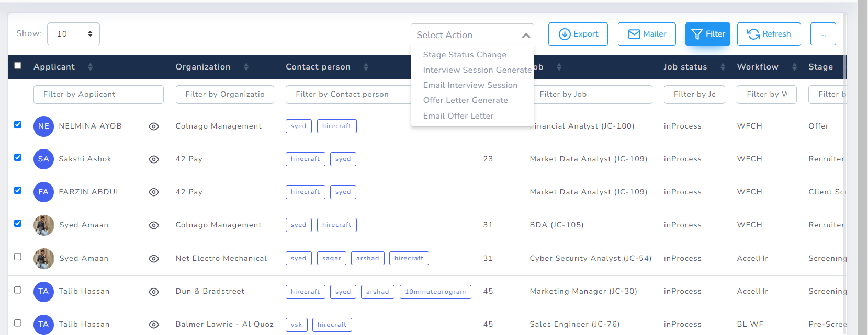868x335 pixels.
Task: Click the eye icon beside FARZIN ABDUL
Action: pyautogui.click(x=153, y=192)
